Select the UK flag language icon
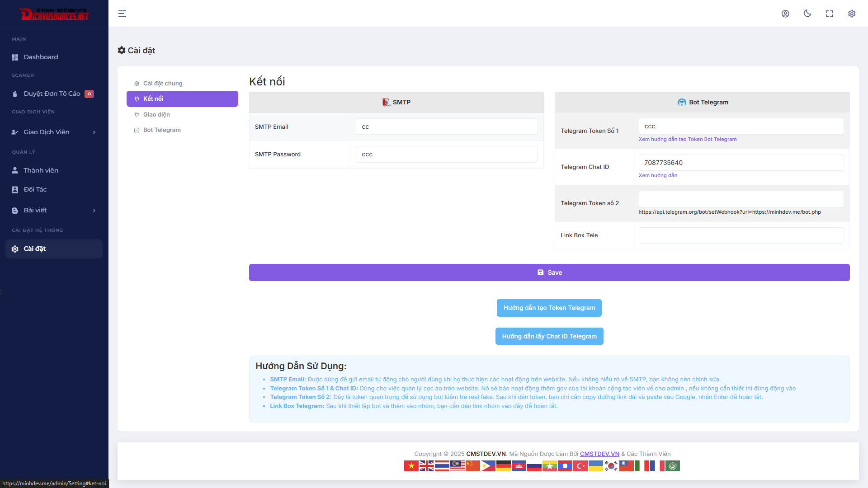Screen dimensions: 868x488 tap(426, 466)
